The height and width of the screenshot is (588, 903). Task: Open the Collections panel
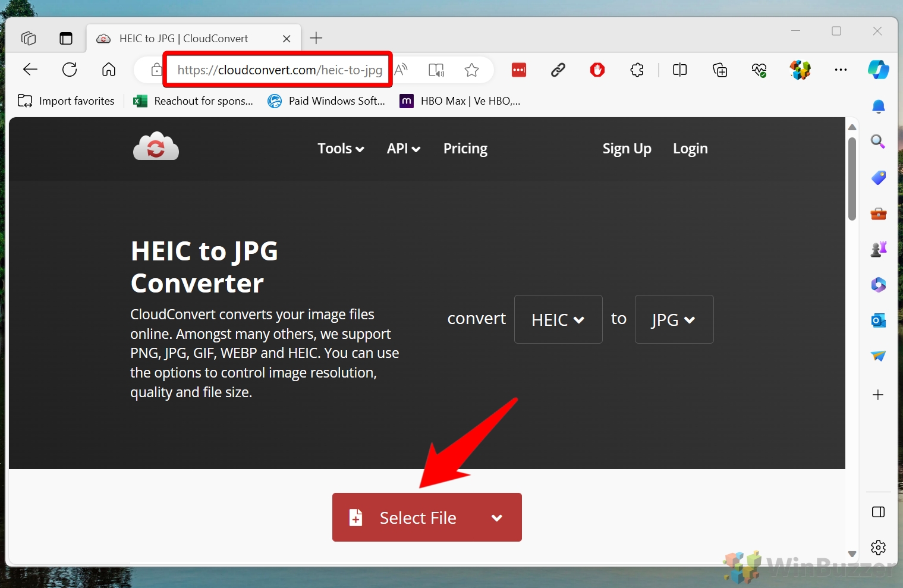point(720,70)
